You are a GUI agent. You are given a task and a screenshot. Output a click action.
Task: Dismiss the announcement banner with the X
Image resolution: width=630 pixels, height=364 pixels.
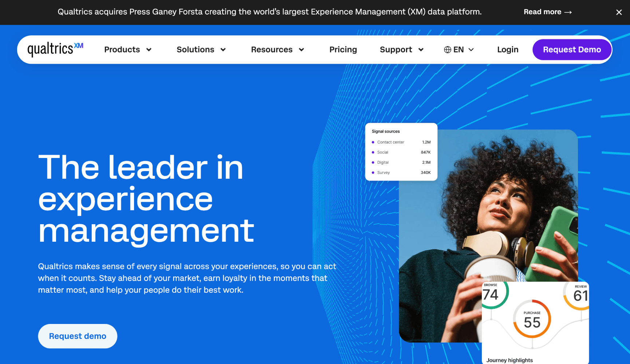pos(619,12)
